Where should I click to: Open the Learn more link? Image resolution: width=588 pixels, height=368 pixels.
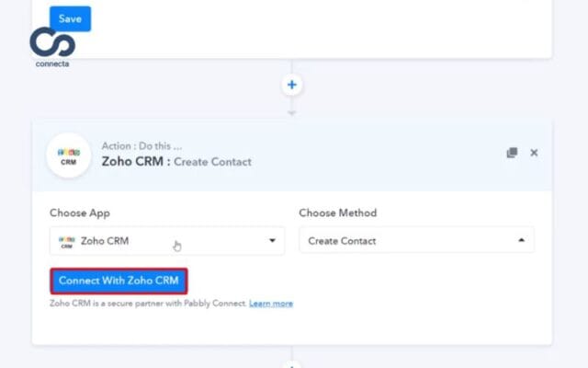click(x=271, y=304)
